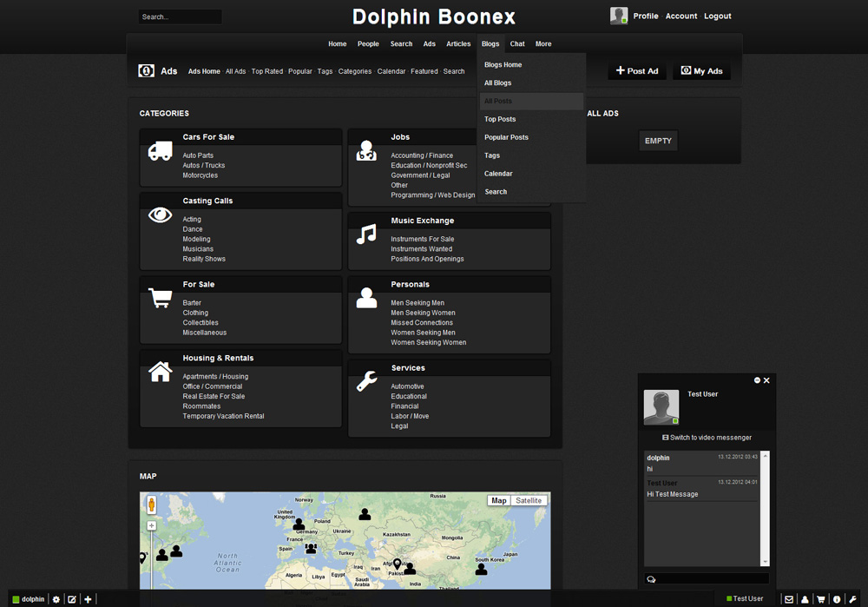This screenshot has width=868, height=607.
Task: Click the friends person icon in bottom bar
Action: (805, 599)
